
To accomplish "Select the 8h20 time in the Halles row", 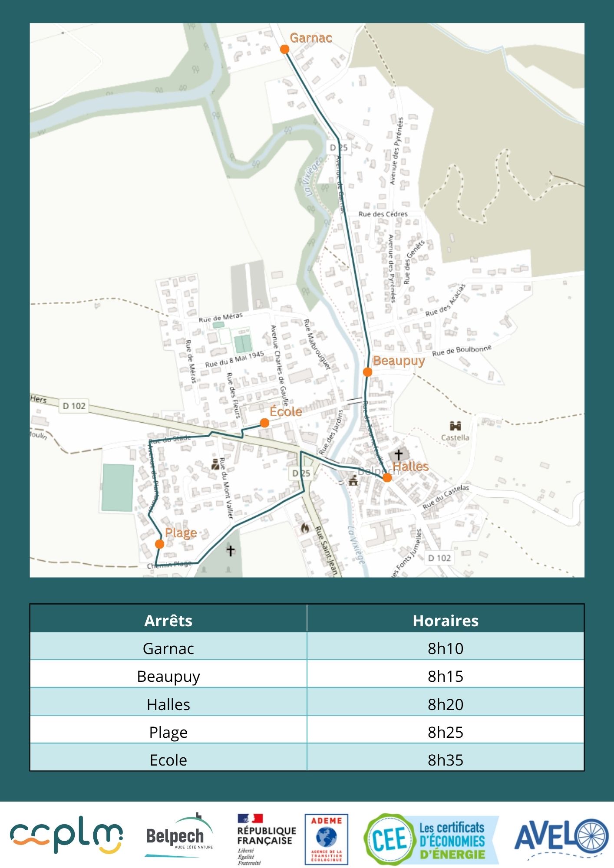I will click(445, 704).
